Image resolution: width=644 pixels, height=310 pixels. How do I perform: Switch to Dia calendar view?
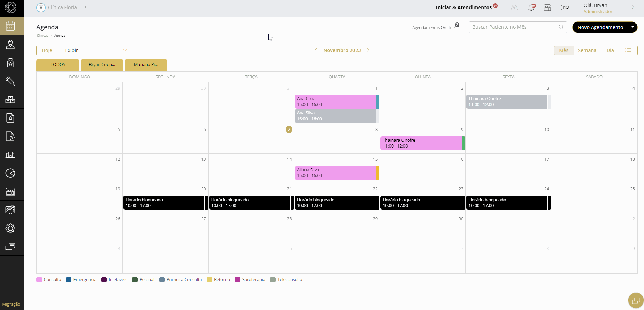(610, 50)
